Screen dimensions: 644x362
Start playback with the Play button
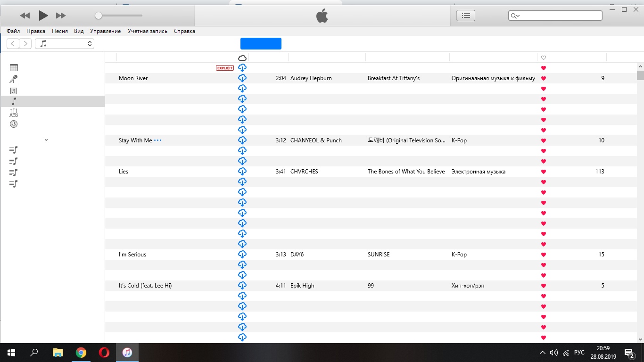click(x=43, y=16)
